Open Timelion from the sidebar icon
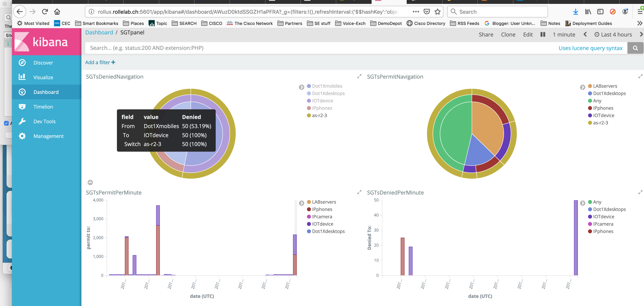The height and width of the screenshot is (306, 644). (22, 107)
